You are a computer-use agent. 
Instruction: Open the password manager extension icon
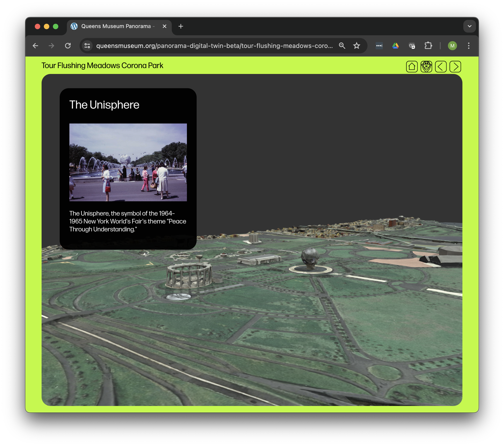point(379,46)
